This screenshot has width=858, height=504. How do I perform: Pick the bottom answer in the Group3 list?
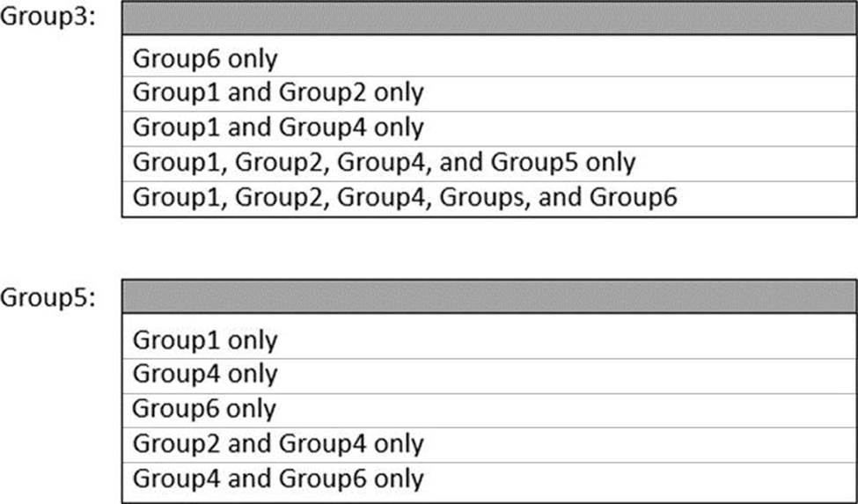pyautogui.click(x=405, y=198)
